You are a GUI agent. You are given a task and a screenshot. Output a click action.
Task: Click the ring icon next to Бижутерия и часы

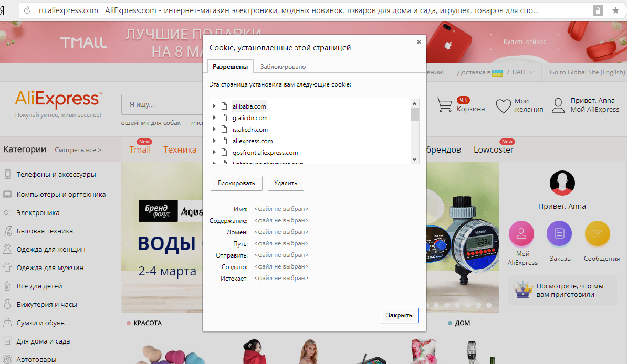coord(7,304)
